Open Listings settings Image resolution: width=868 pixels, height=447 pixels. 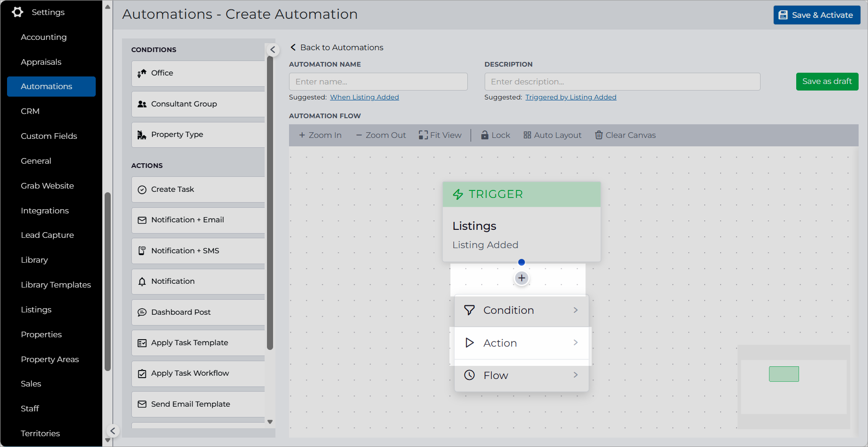(x=36, y=310)
